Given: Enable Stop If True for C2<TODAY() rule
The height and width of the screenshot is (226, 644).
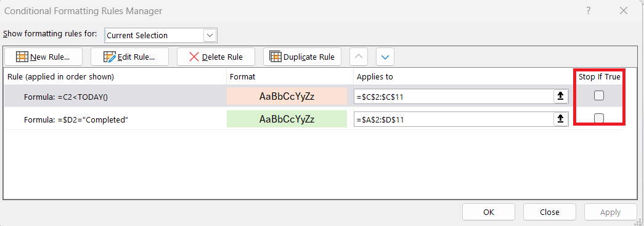Looking at the screenshot, I should pyautogui.click(x=599, y=95).
